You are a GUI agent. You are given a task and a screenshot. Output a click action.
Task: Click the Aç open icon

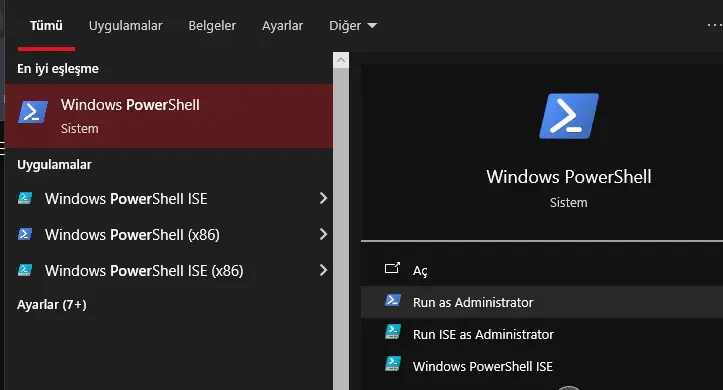point(392,268)
